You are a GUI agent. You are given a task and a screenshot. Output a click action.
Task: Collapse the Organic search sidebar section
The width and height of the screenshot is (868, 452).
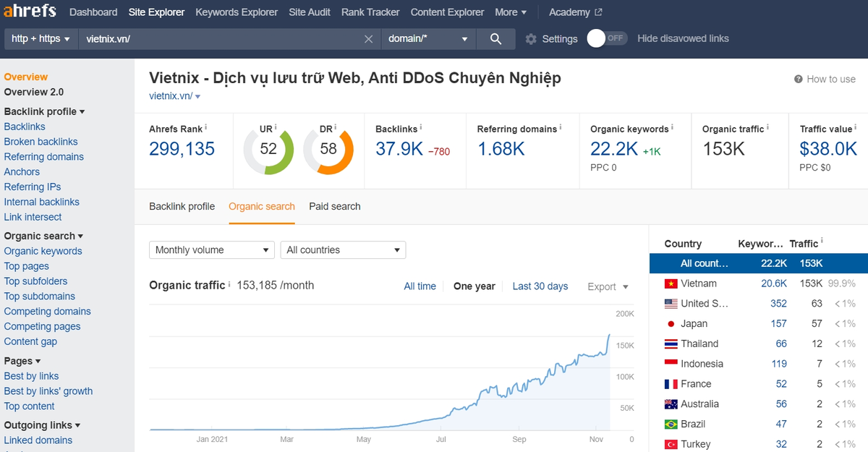43,236
